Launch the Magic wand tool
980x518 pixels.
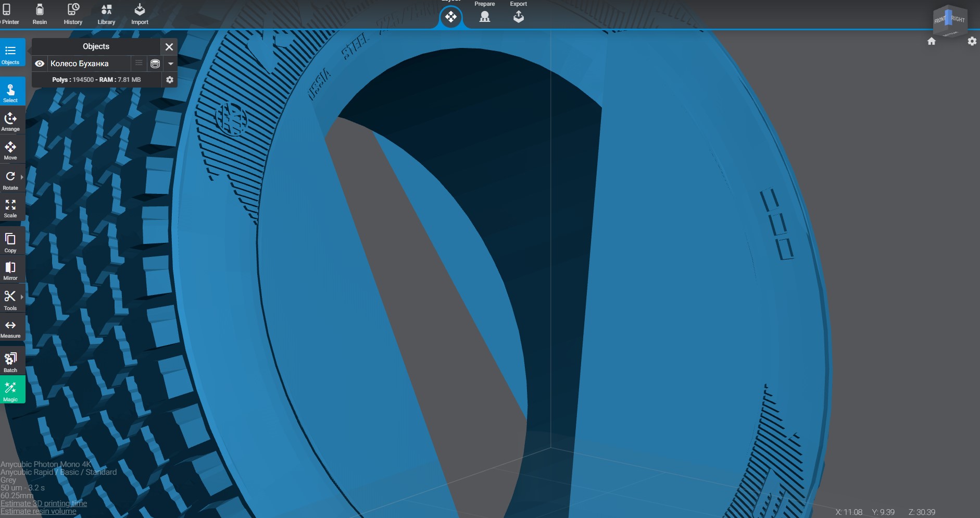click(11, 390)
